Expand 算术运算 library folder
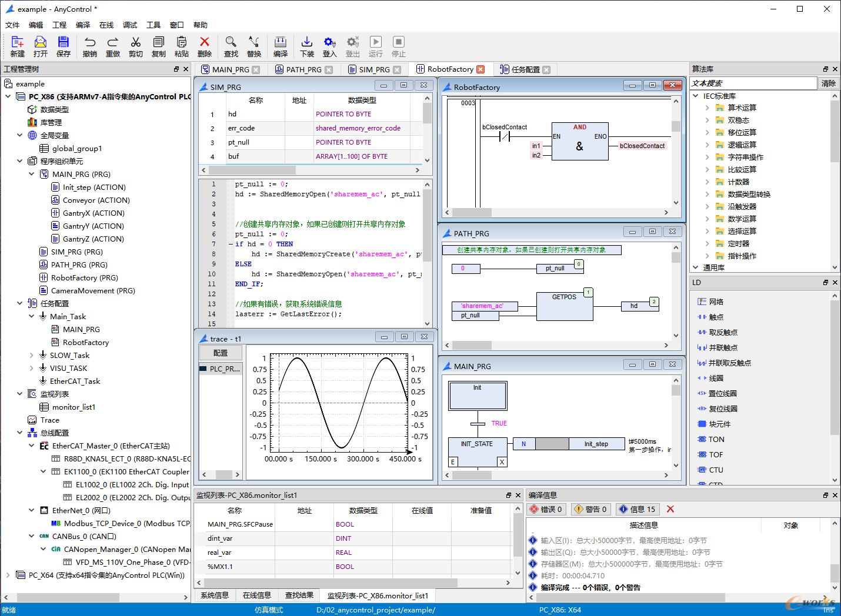The height and width of the screenshot is (616, 841). tap(707, 108)
